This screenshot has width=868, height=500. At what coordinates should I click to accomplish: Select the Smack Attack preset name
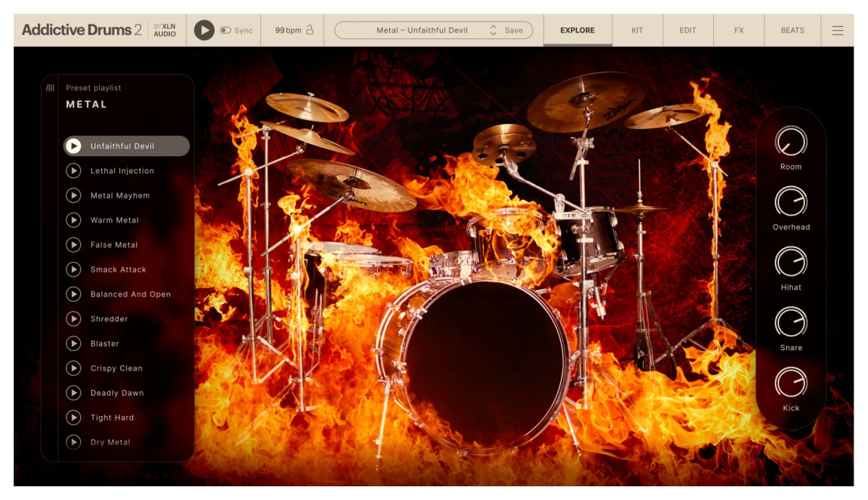[119, 269]
